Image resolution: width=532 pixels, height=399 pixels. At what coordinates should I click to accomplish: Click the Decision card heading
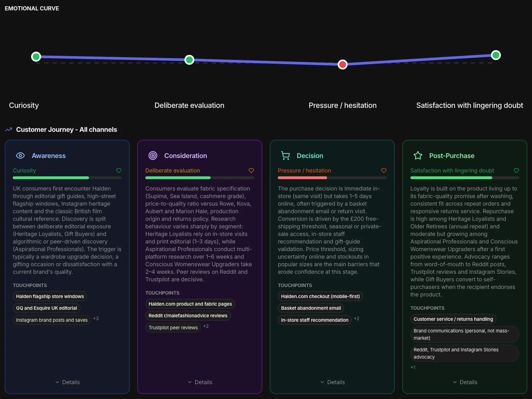310,155
